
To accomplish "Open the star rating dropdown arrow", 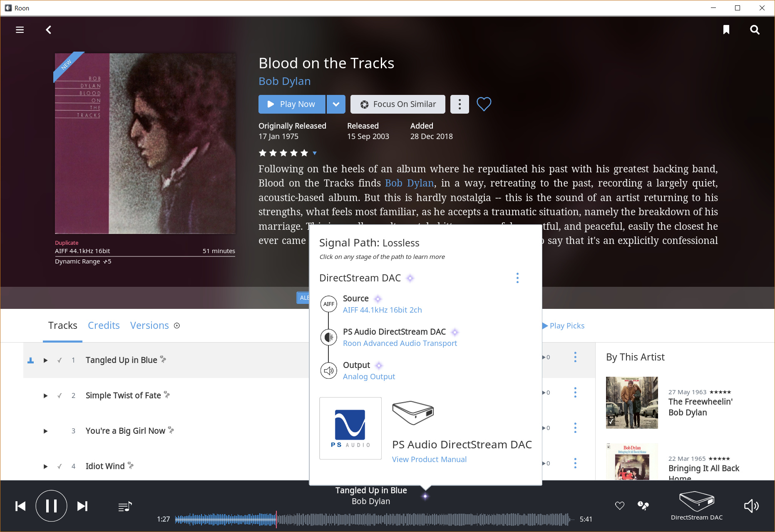I will click(x=315, y=153).
